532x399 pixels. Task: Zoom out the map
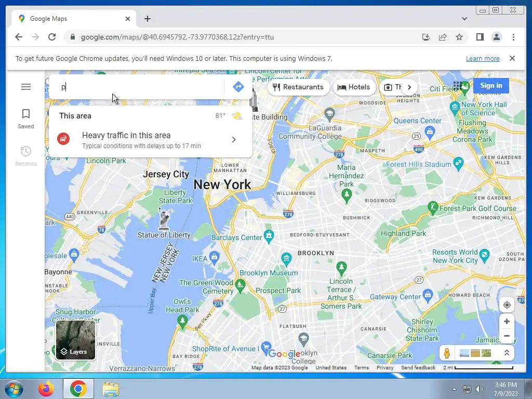507,336
